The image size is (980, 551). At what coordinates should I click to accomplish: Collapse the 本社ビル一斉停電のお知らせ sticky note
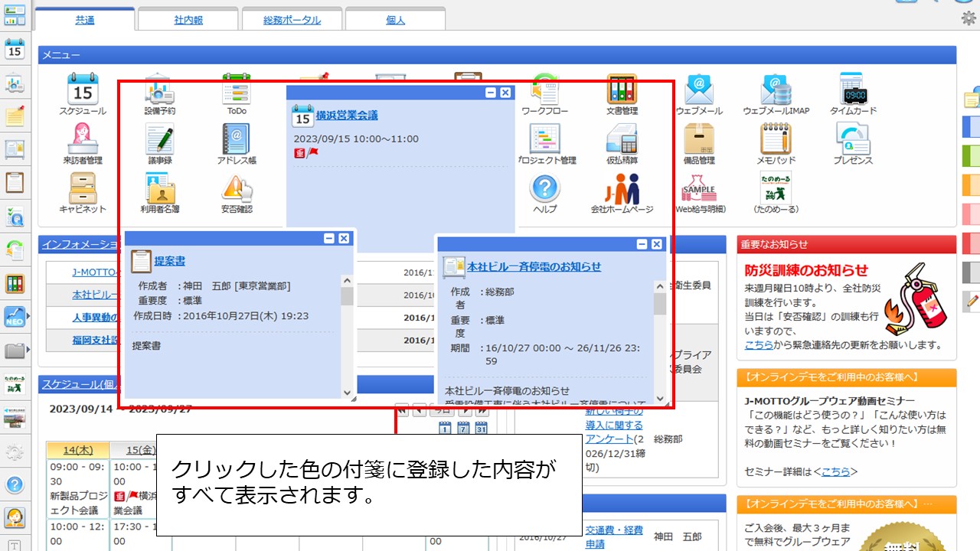coord(642,244)
